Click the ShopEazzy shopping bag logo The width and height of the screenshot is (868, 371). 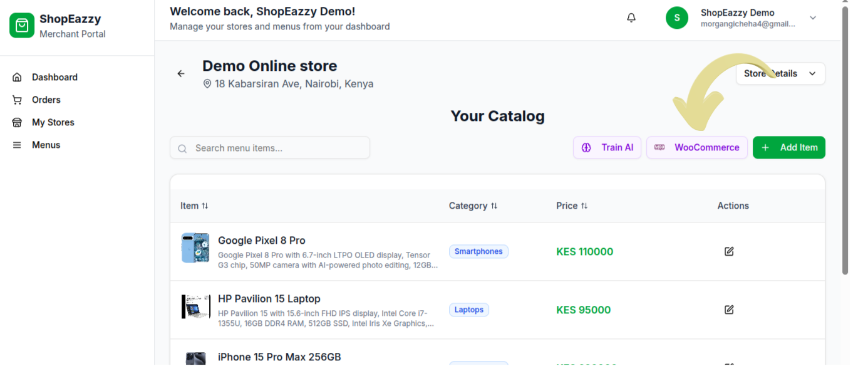[x=22, y=25]
